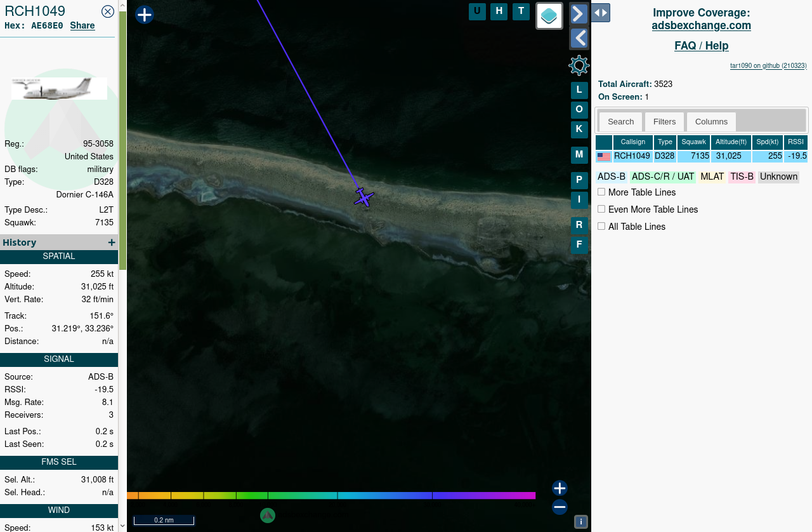Click the left chevron sidebar button

pyautogui.click(x=579, y=38)
